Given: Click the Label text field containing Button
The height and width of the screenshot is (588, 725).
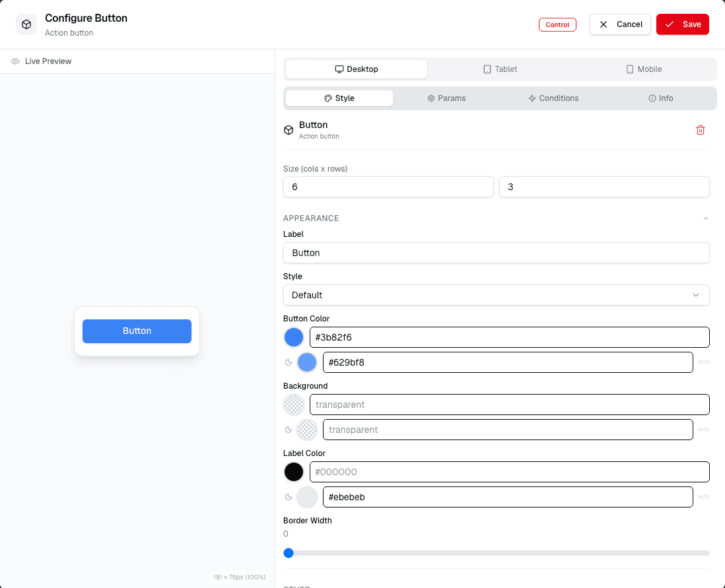Looking at the screenshot, I should point(496,253).
